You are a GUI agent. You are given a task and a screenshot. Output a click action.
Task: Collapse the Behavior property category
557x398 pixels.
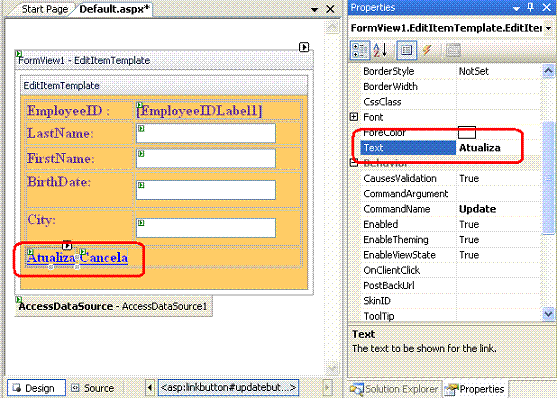click(x=354, y=163)
